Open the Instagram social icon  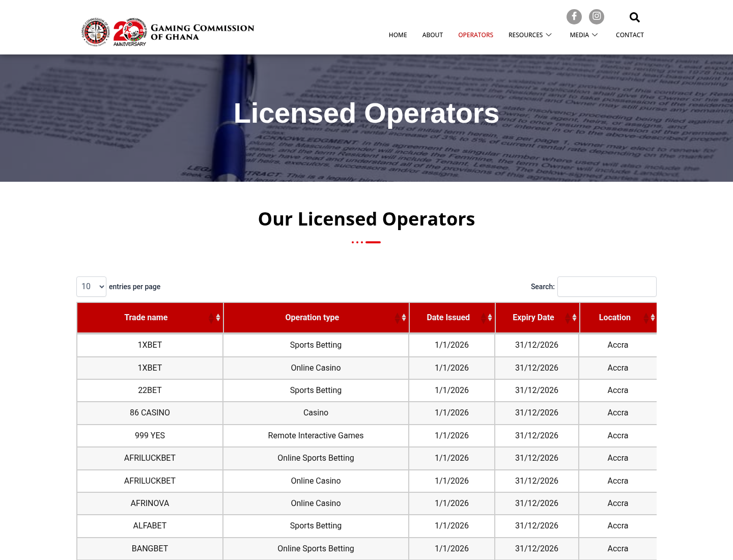597,17
